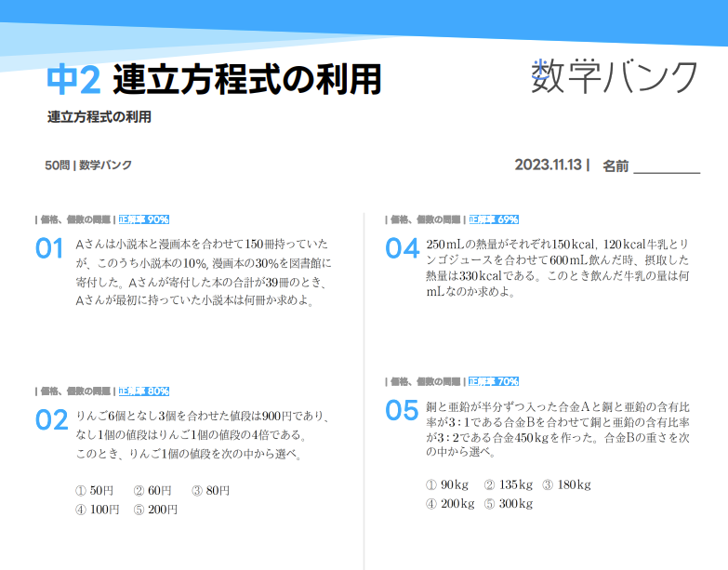
Task: Click the 正解率 90% badge
Action: (x=142, y=220)
